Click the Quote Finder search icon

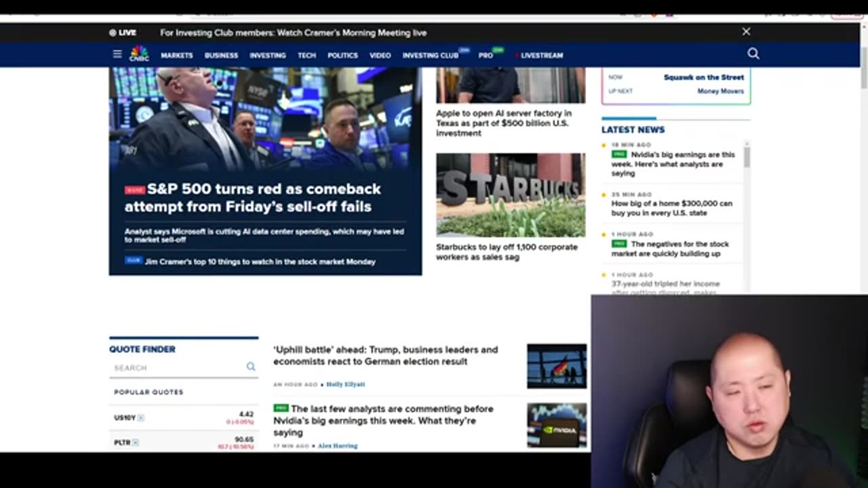(251, 367)
